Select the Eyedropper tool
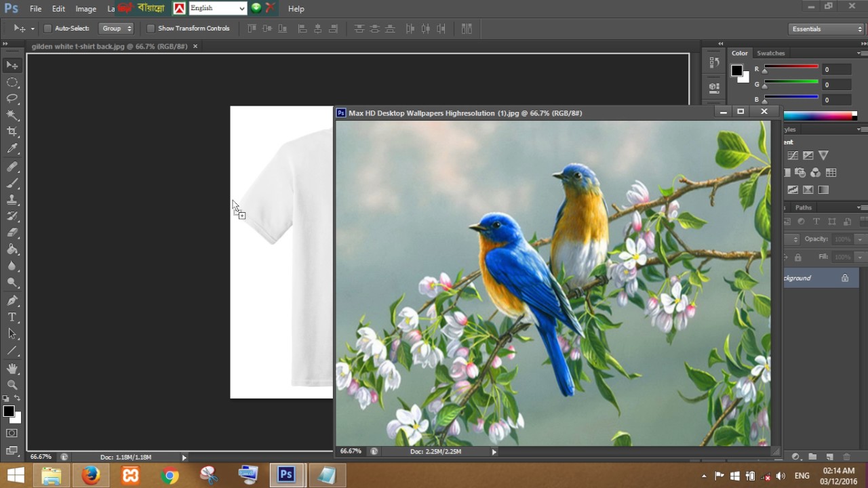This screenshot has width=868, height=488. pyautogui.click(x=12, y=149)
